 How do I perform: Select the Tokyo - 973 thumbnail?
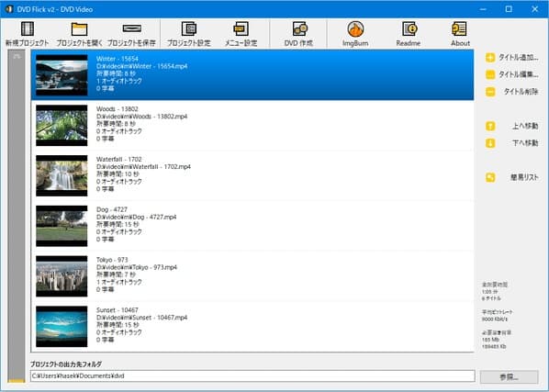tap(62, 276)
